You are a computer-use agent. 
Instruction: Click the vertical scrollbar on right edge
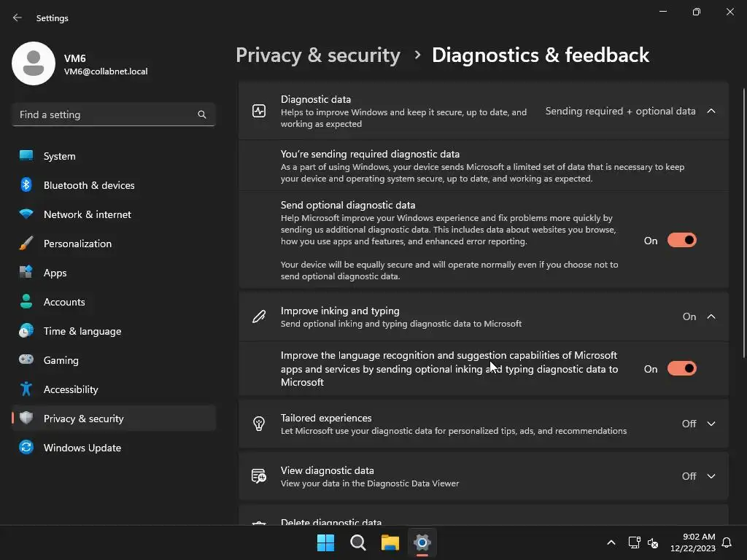pyautogui.click(x=743, y=223)
